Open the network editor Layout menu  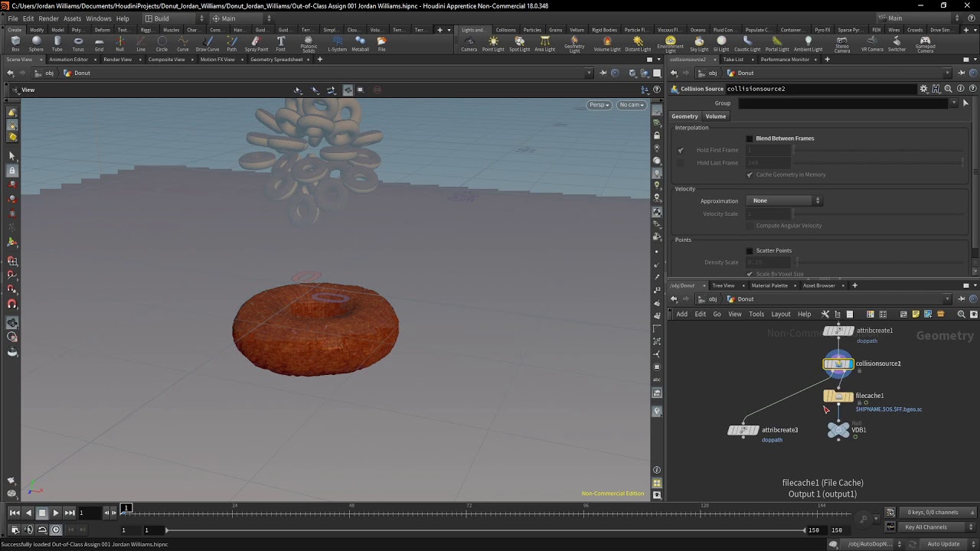781,315
